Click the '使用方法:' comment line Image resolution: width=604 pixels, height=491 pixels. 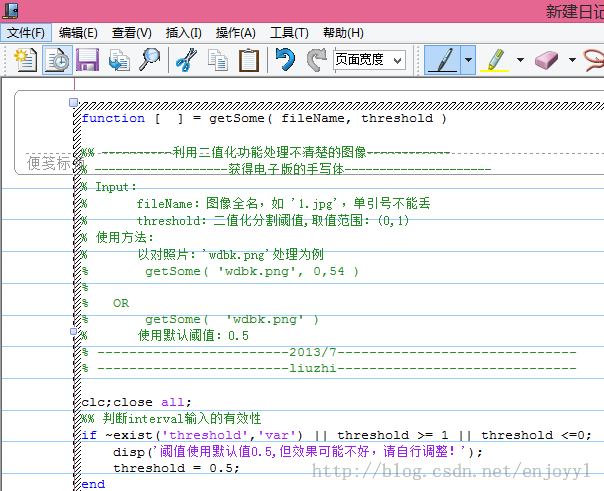[x=124, y=237]
